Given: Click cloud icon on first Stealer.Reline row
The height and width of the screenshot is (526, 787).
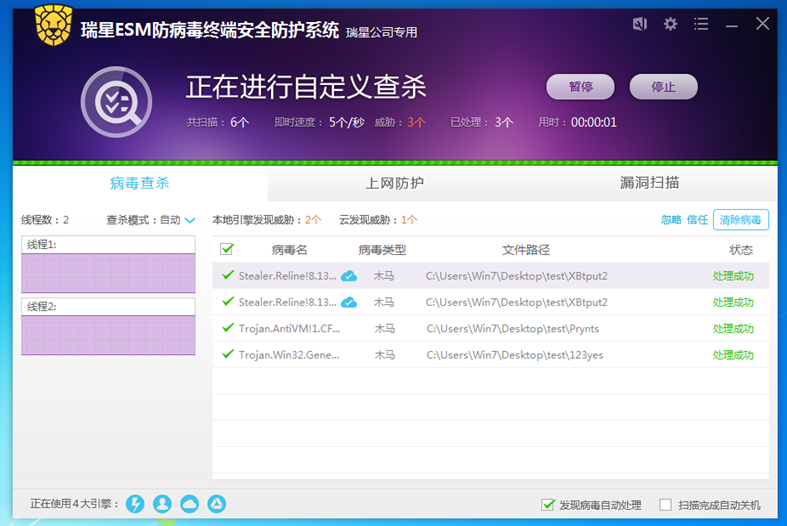Looking at the screenshot, I should [349, 276].
